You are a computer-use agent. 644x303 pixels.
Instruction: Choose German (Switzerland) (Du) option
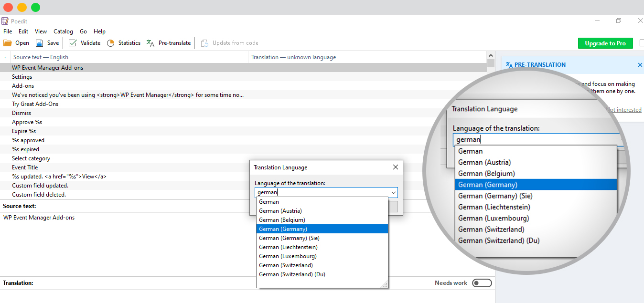click(x=322, y=274)
